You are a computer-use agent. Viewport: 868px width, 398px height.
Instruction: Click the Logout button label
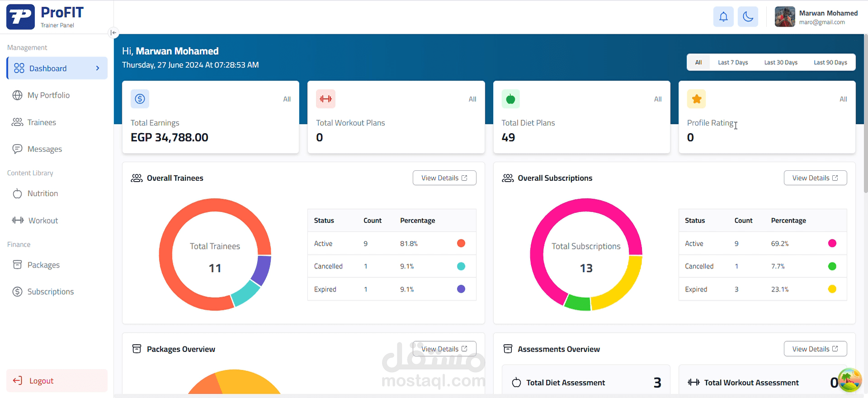pos(42,381)
